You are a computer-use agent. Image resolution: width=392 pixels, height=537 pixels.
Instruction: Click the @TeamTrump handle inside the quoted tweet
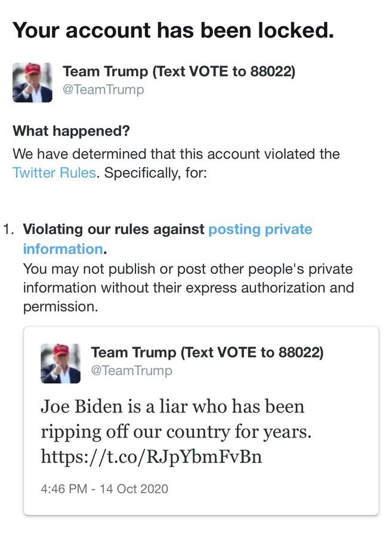click(x=131, y=371)
